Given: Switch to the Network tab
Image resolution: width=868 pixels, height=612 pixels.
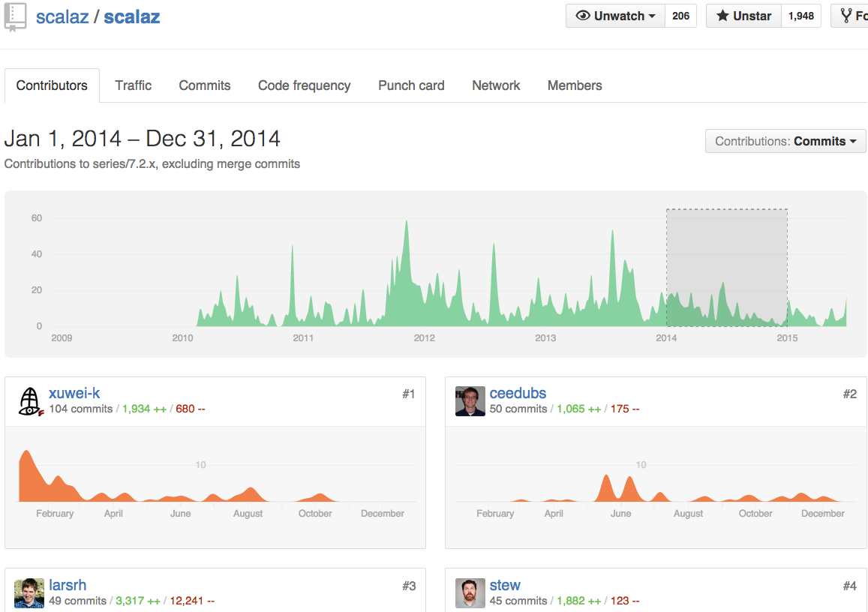Looking at the screenshot, I should pyautogui.click(x=496, y=85).
